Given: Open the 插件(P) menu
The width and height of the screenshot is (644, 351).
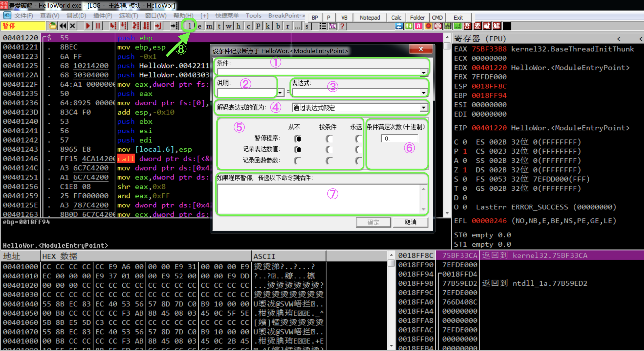Looking at the screenshot, I should (102, 16).
